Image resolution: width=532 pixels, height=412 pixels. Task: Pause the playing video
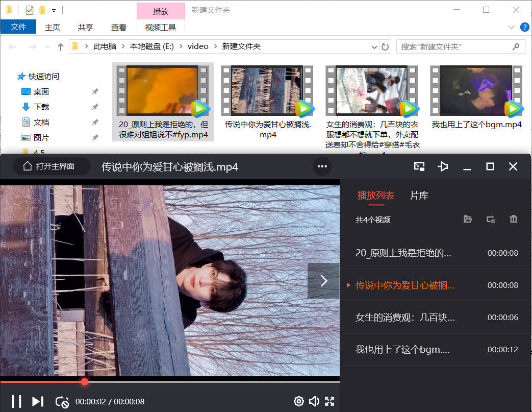click(x=16, y=401)
